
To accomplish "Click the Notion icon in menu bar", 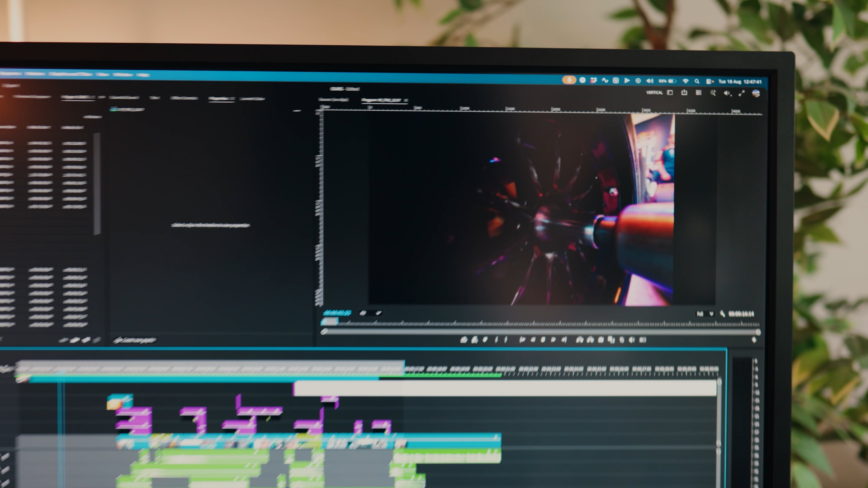I will click(x=616, y=81).
